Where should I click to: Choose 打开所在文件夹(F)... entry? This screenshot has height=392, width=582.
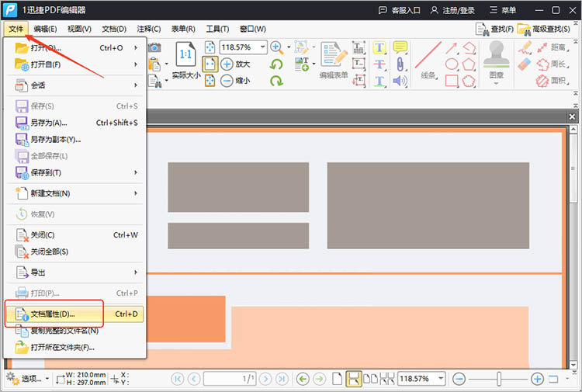pyautogui.click(x=74, y=348)
